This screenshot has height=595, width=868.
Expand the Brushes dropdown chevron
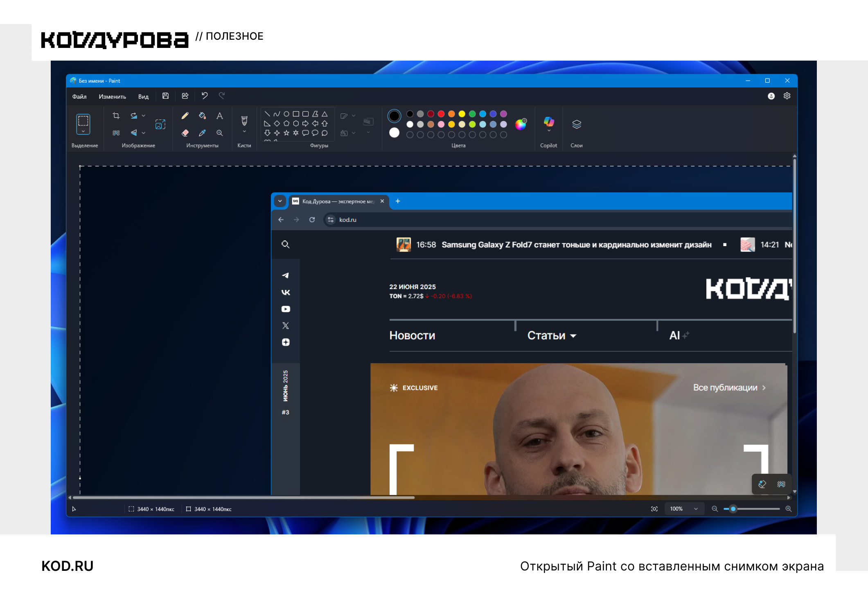coord(244,131)
